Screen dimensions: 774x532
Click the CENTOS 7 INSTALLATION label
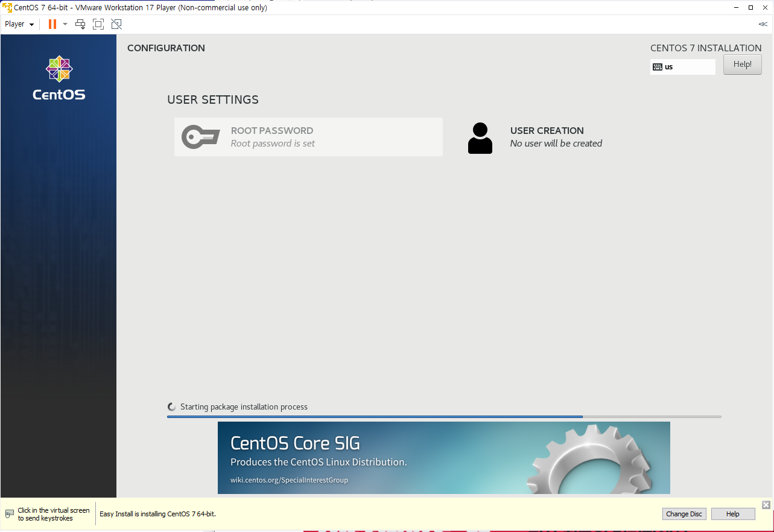pos(706,48)
